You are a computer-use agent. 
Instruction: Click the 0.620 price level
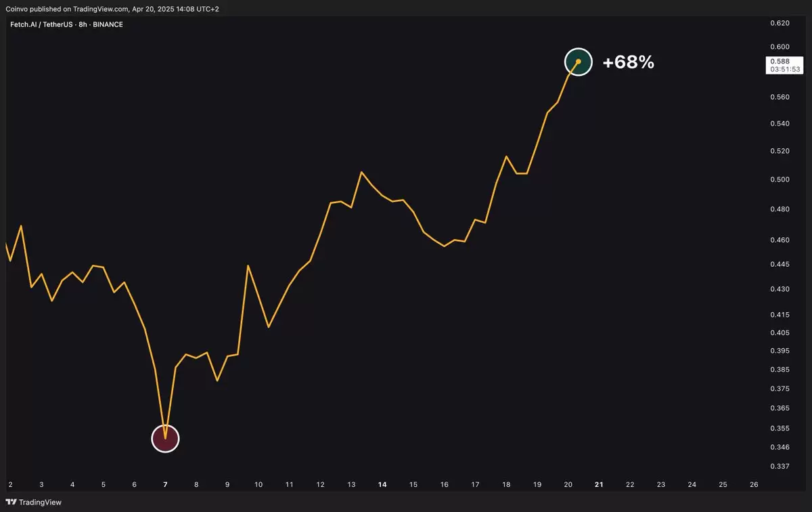coord(780,23)
